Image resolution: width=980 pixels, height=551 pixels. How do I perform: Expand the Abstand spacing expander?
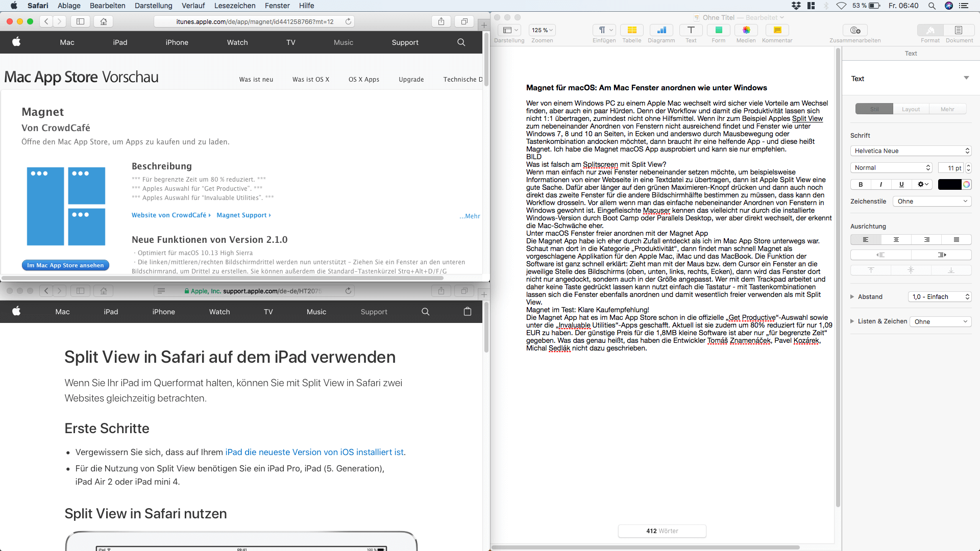click(x=852, y=296)
